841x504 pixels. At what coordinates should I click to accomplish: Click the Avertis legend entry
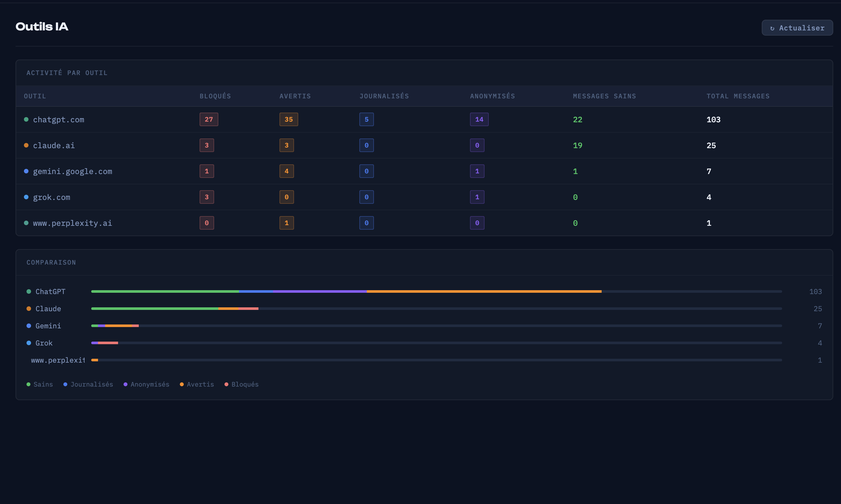point(197,384)
